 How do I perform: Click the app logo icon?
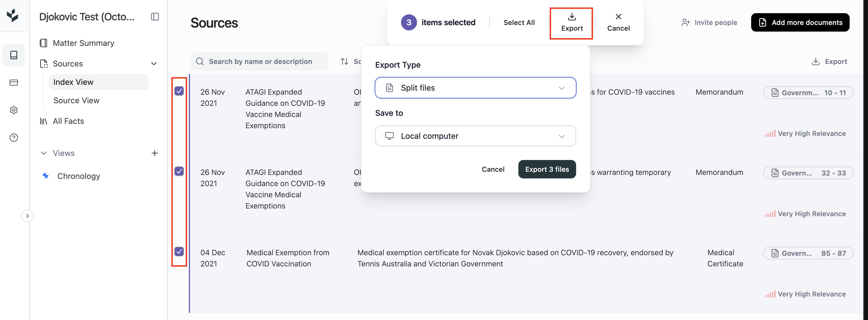(x=13, y=15)
